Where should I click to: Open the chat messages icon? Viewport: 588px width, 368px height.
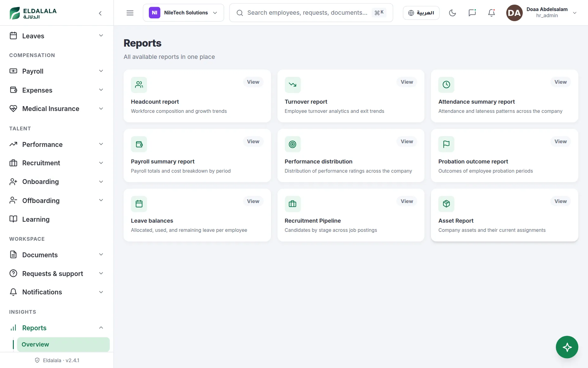[472, 13]
